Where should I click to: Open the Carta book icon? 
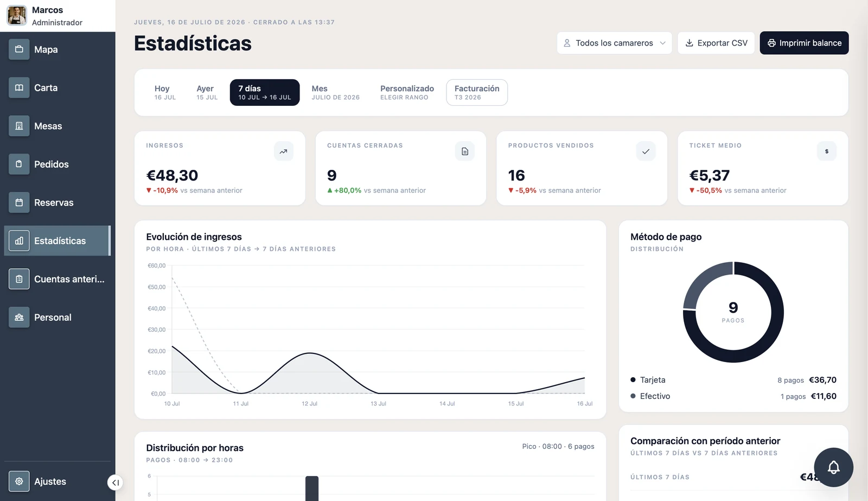coord(19,87)
